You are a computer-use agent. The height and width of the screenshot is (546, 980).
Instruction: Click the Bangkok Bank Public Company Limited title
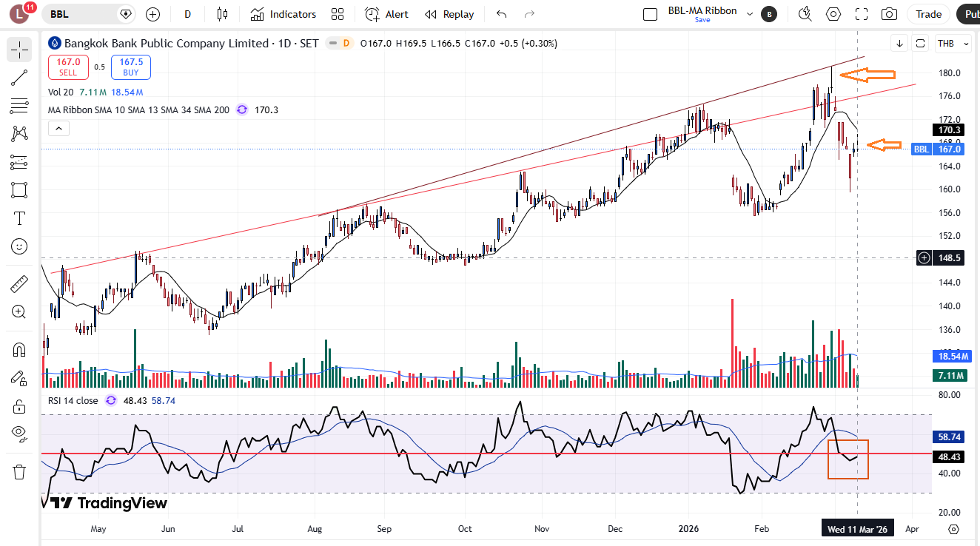click(167, 44)
